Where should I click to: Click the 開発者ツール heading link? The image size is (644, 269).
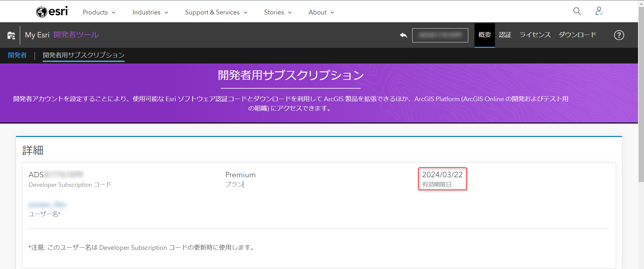pyautogui.click(x=76, y=35)
